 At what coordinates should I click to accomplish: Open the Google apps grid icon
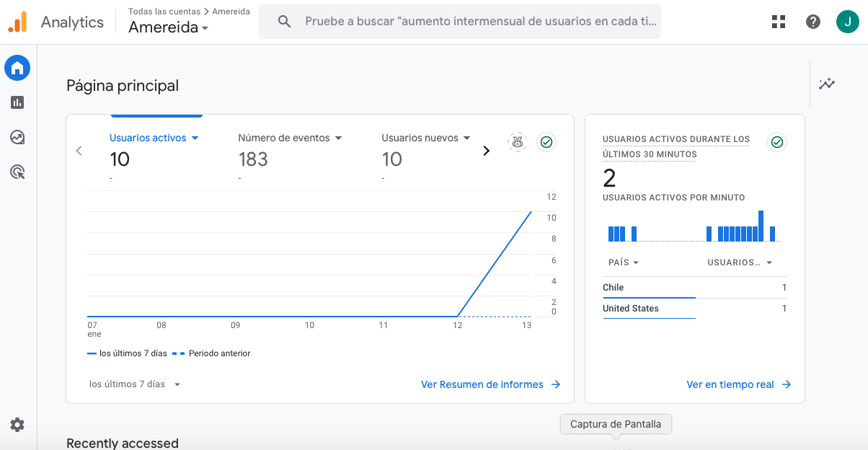[779, 22]
